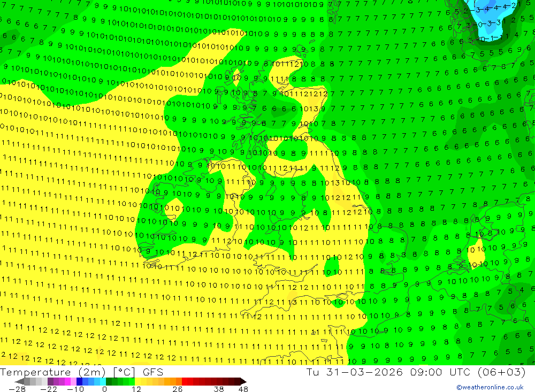This screenshot has width=535, height=392.
Task: Click the legend label "-28"
Action: tap(17, 389)
